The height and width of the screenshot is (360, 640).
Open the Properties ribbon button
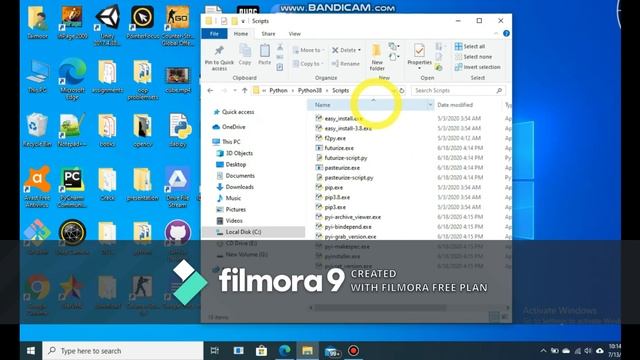pyautogui.click(x=419, y=56)
